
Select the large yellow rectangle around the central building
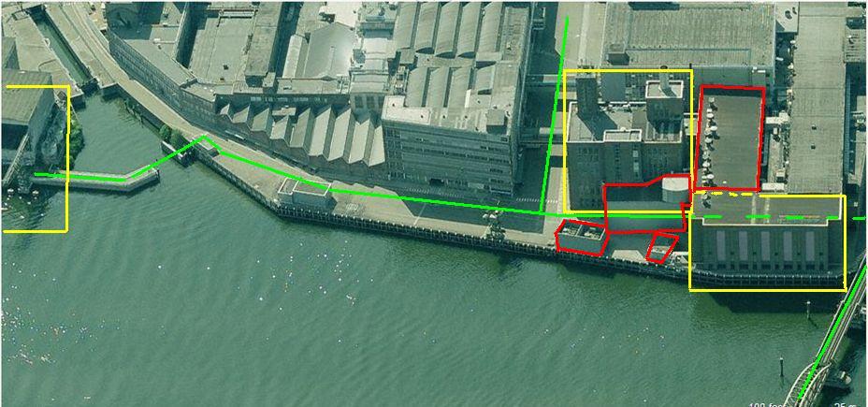pyautogui.click(x=628, y=141)
